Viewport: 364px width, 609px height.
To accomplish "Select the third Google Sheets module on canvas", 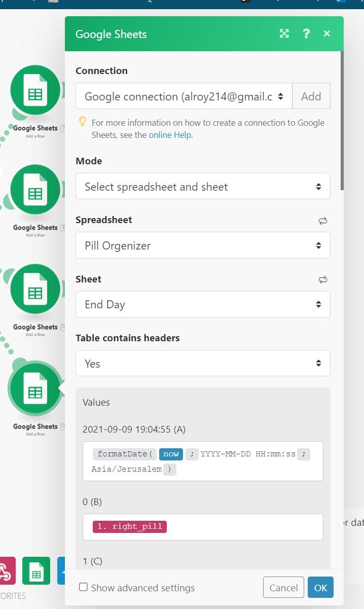I will tap(35, 289).
